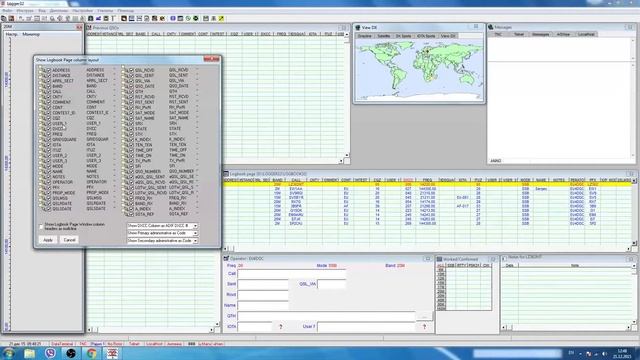Click the Call input field

[x=291, y=274]
